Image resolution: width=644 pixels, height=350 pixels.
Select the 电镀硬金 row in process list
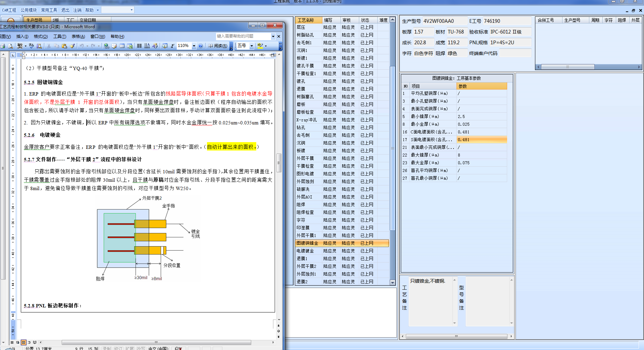[x=305, y=251]
